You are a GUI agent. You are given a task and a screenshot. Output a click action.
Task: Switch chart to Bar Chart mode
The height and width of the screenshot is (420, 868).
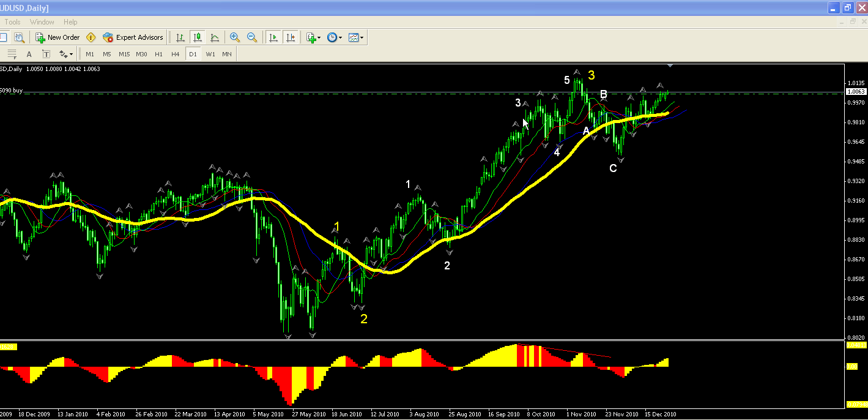point(180,37)
